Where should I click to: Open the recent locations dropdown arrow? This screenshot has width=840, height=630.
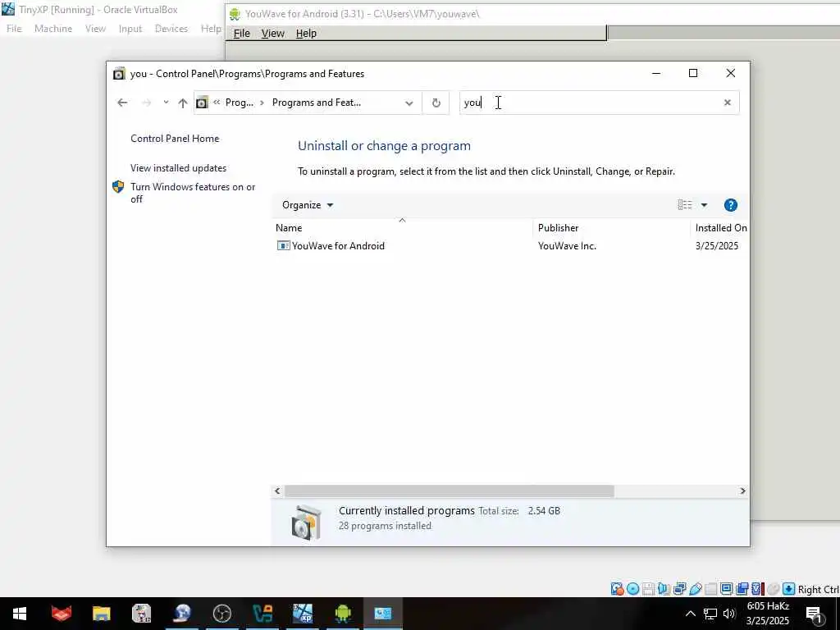166,103
